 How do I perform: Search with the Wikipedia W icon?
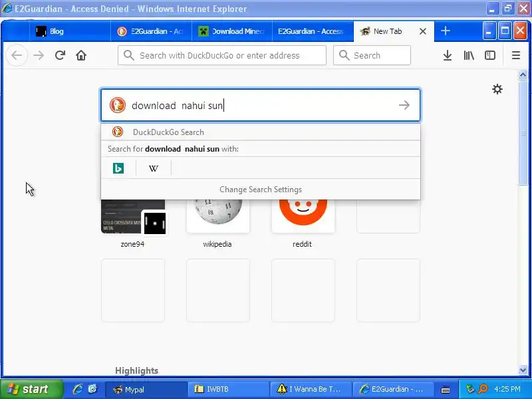point(154,168)
